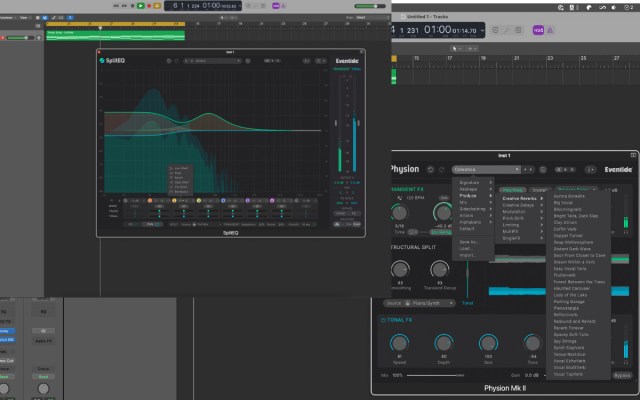
Task: Expand the Artists preset category
Action: 475,216
